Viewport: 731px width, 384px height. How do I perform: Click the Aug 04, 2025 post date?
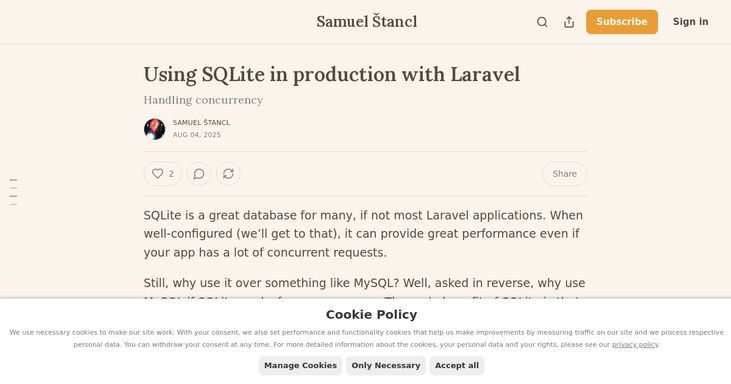click(197, 135)
